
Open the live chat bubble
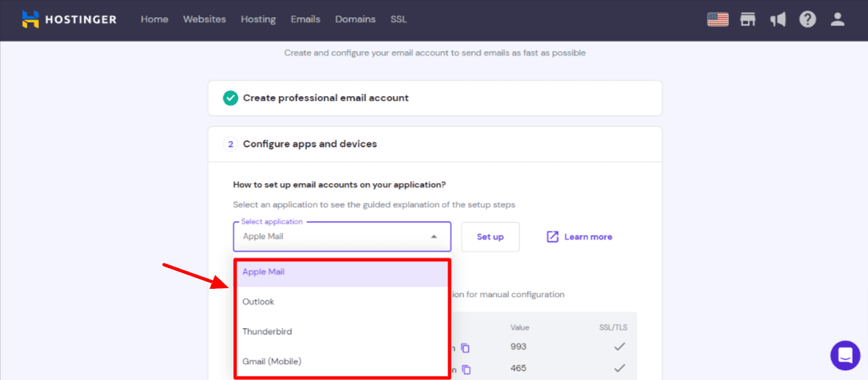tap(844, 355)
